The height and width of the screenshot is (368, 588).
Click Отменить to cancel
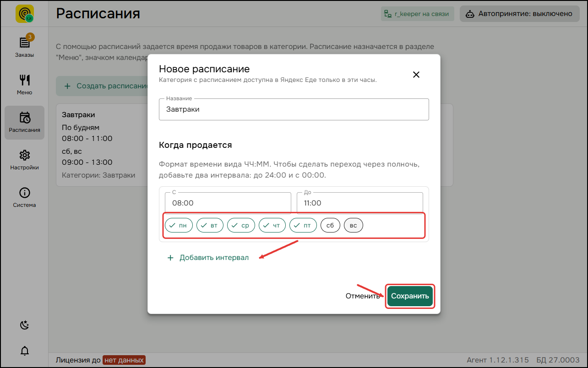[x=363, y=296]
